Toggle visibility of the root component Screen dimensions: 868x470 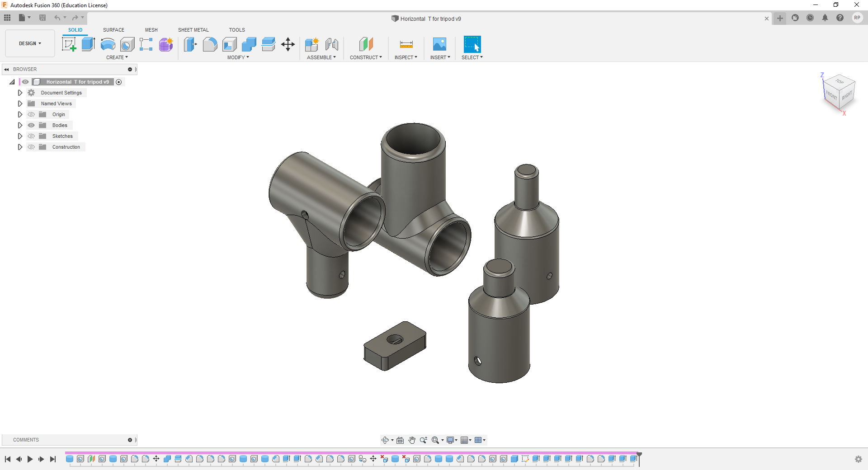click(x=25, y=82)
